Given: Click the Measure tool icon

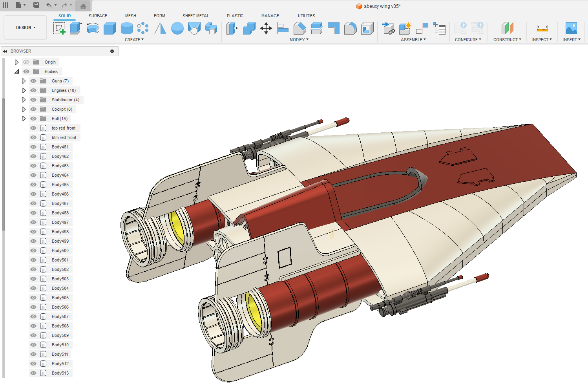Looking at the screenshot, I should (542, 28).
